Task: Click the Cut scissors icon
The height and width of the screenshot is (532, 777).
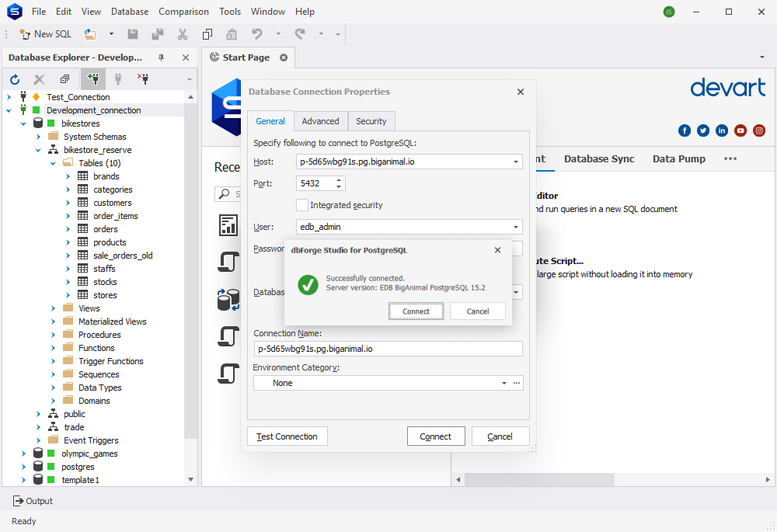Action: [x=183, y=34]
